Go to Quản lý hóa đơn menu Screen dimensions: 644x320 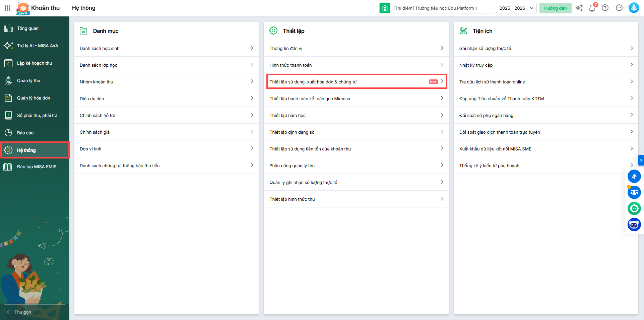point(34,98)
